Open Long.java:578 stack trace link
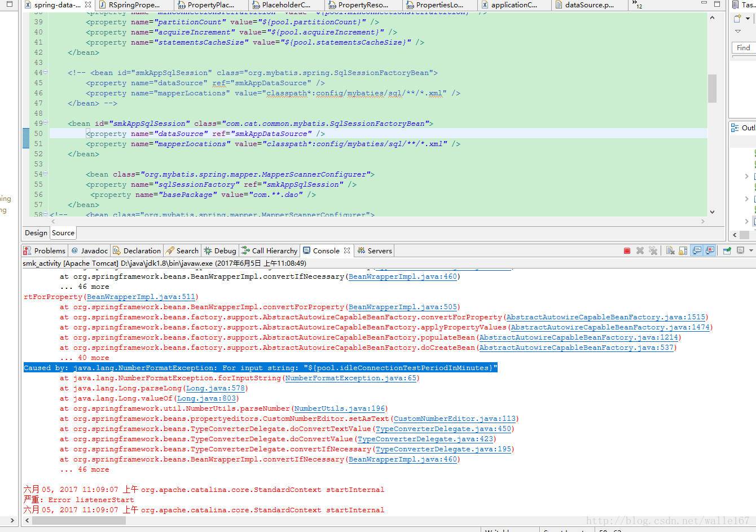The width and height of the screenshot is (756, 532). (x=216, y=388)
